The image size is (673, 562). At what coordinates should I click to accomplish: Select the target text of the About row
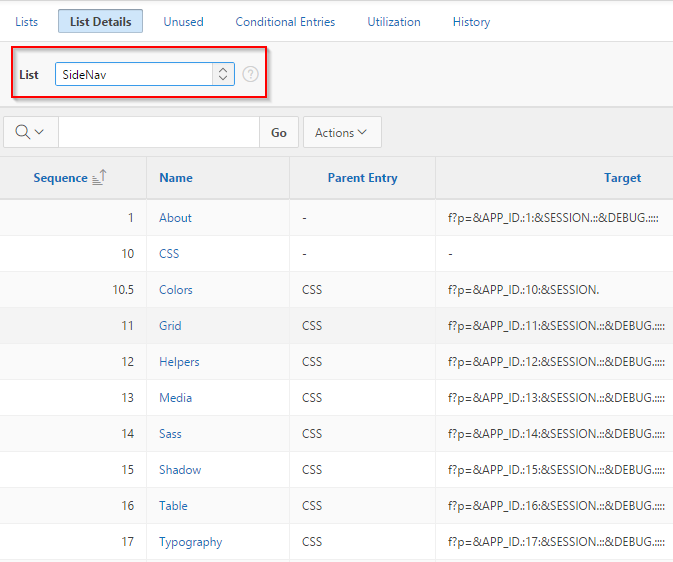pyautogui.click(x=553, y=218)
